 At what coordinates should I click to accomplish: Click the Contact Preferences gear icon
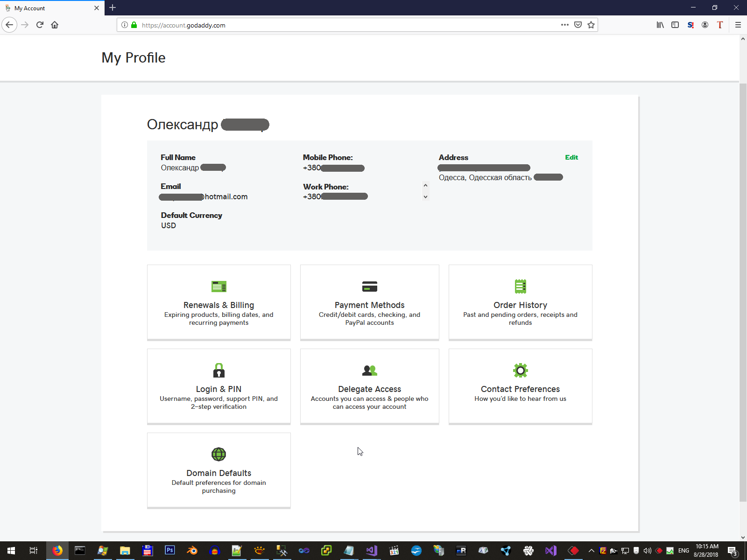pos(521,370)
